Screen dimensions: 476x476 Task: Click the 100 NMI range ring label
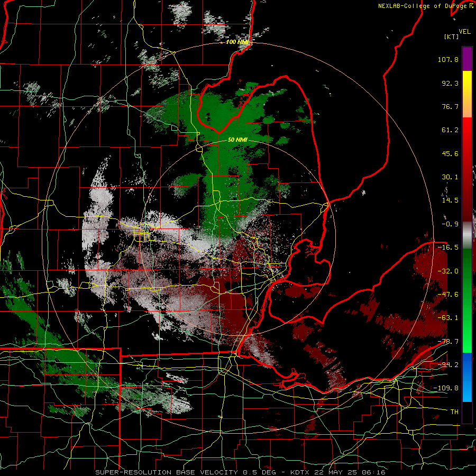coord(237,42)
